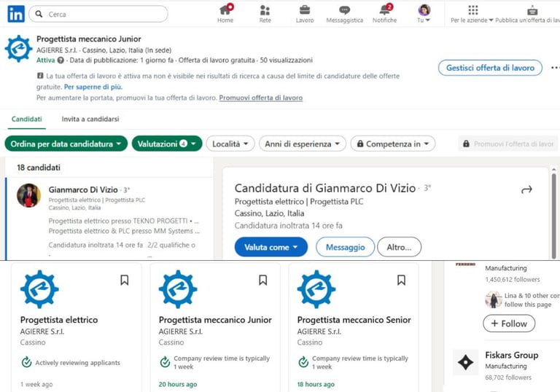Go to Home in the navigation bar
Viewport: 560px width, 392px height.
point(225,14)
